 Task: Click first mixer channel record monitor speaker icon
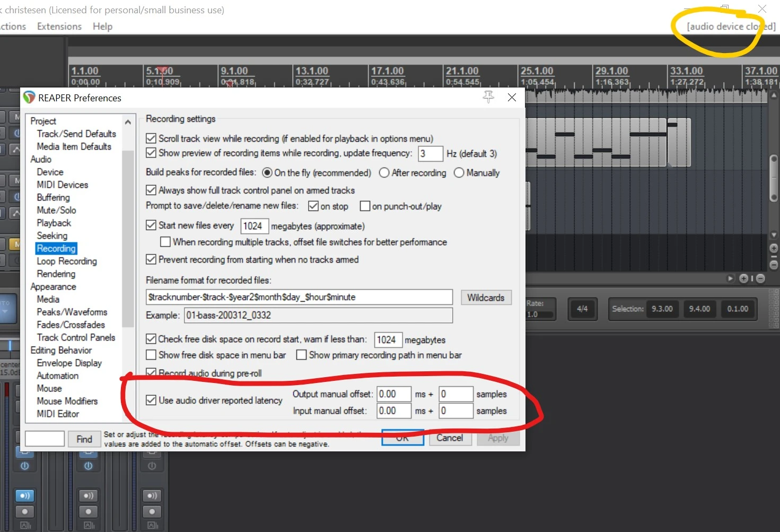click(24, 495)
